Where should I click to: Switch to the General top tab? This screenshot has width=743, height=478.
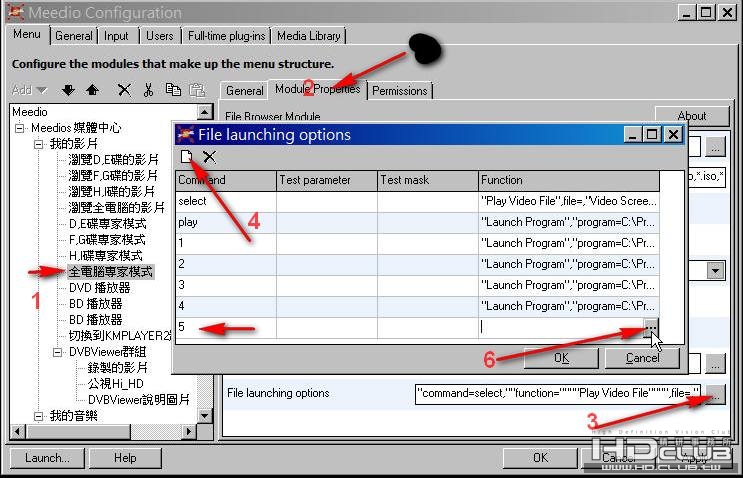tap(73, 36)
